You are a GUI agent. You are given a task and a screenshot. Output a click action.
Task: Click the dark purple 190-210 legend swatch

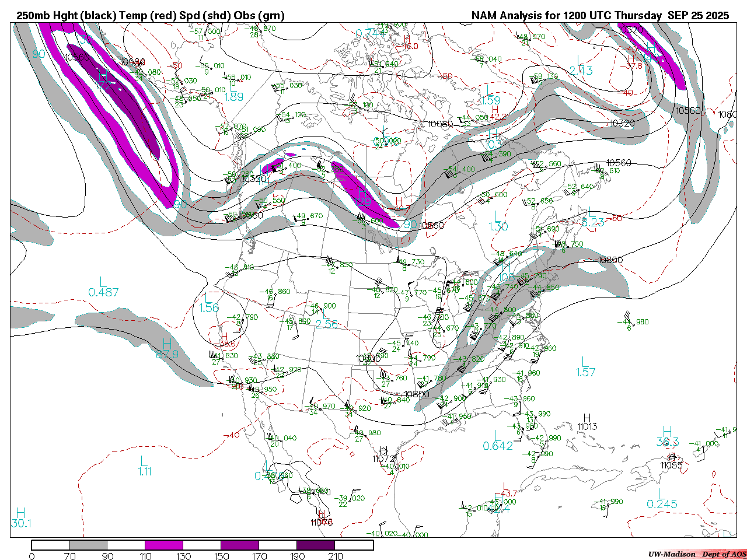click(x=316, y=545)
